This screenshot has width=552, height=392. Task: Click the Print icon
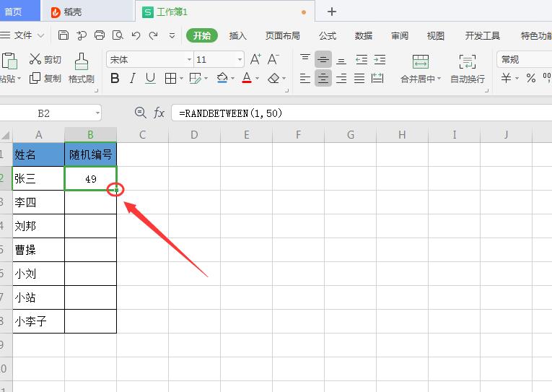tap(100, 35)
